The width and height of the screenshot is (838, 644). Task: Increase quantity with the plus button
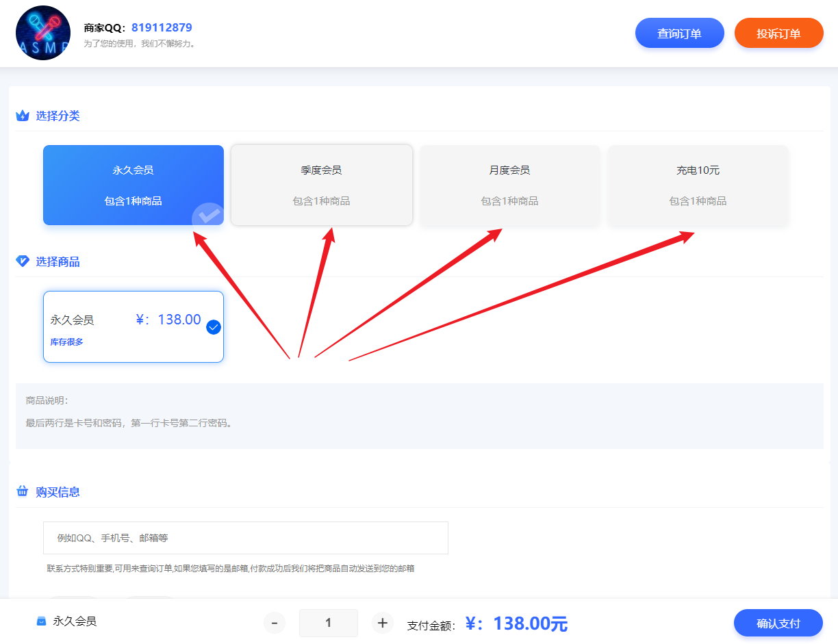coord(383,623)
